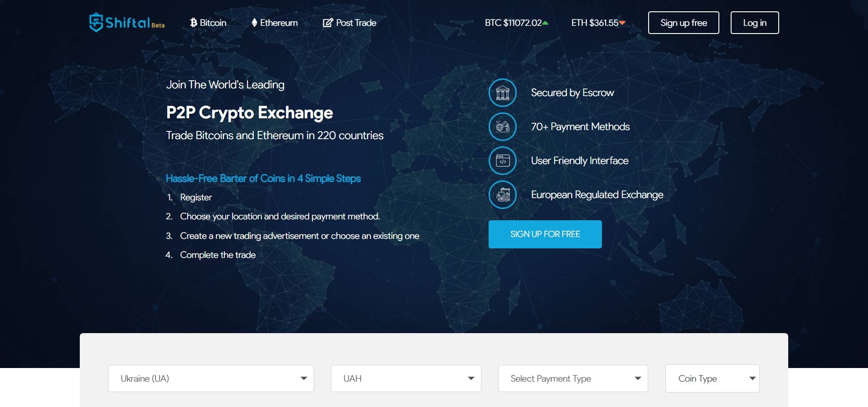Click the User Friendly Interface text
This screenshot has width=868, height=407.
click(580, 161)
